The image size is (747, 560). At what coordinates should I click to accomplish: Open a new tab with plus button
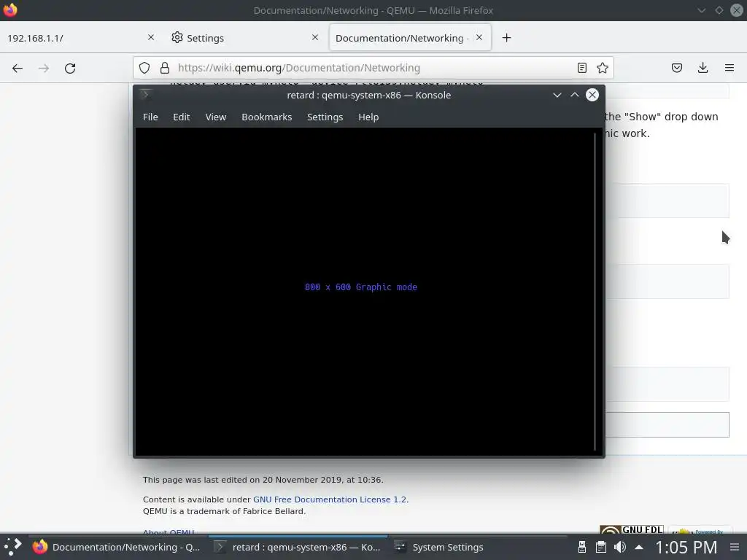[506, 38]
